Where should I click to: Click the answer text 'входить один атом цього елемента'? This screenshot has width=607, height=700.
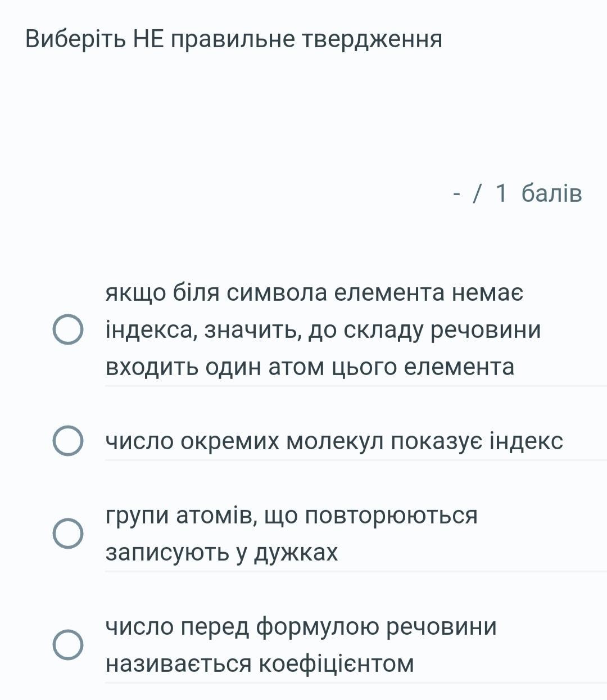coord(310,367)
